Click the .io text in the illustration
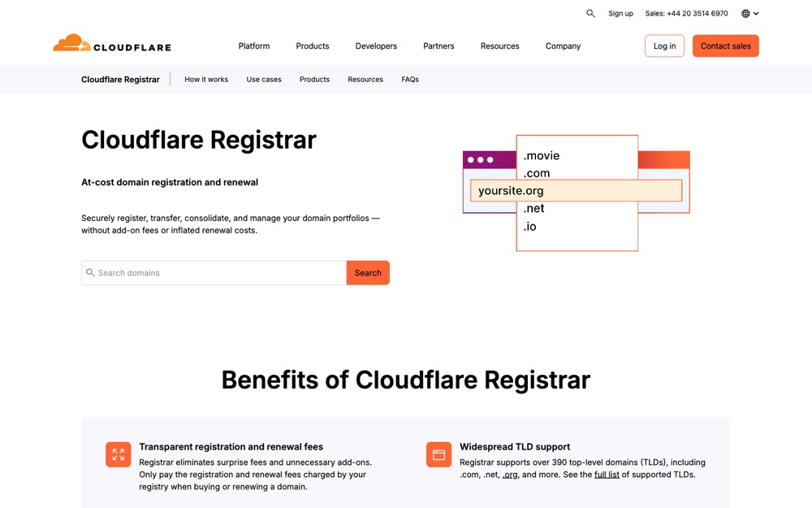 point(529,227)
